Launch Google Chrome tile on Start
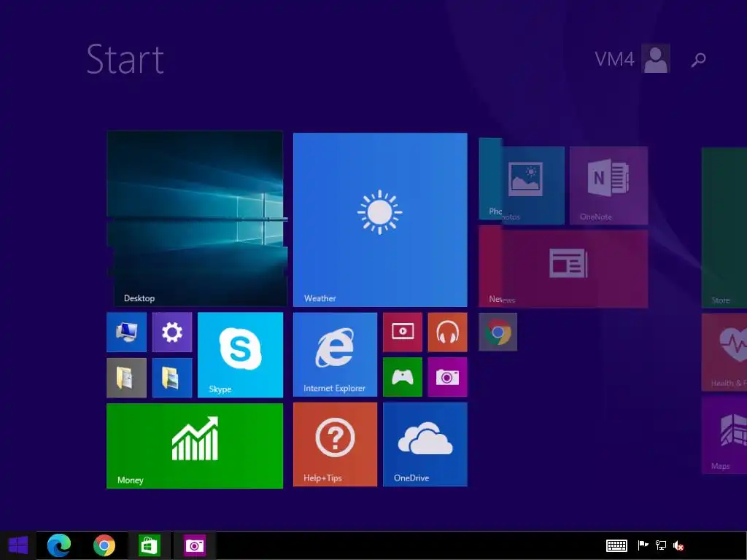The width and height of the screenshot is (747, 560). 498,332
